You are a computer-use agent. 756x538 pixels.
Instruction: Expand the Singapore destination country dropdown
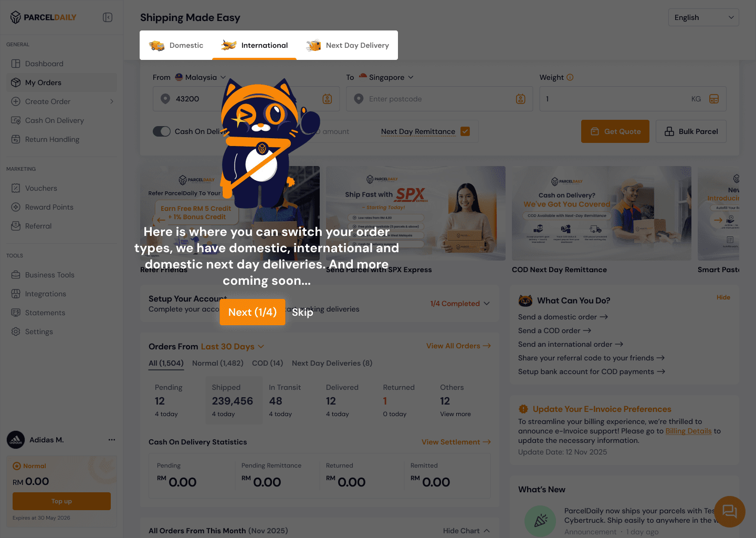386,77
